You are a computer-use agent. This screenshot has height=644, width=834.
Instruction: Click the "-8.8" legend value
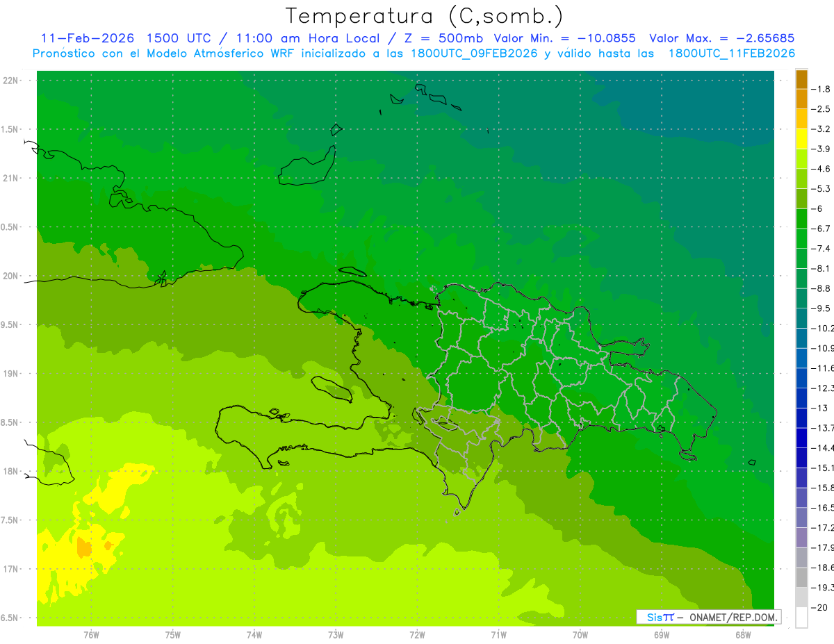click(821, 288)
